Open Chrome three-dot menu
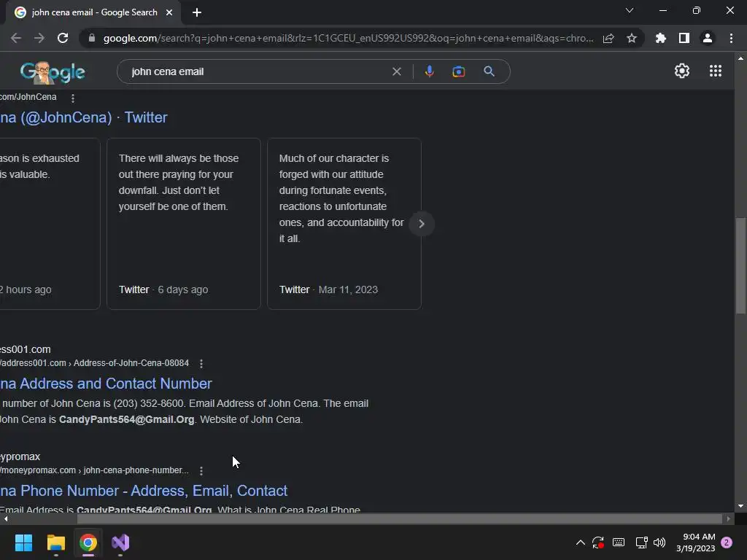Screen dimensions: 747x560 tap(731, 38)
